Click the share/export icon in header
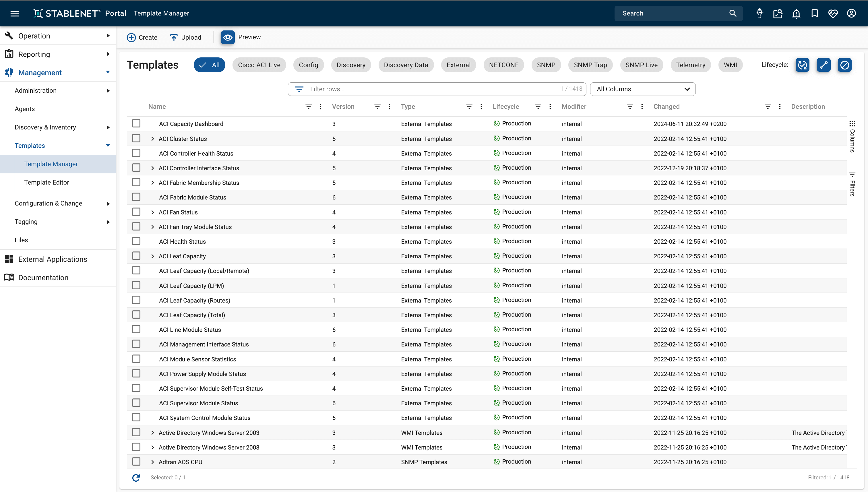The image size is (868, 492). (778, 13)
